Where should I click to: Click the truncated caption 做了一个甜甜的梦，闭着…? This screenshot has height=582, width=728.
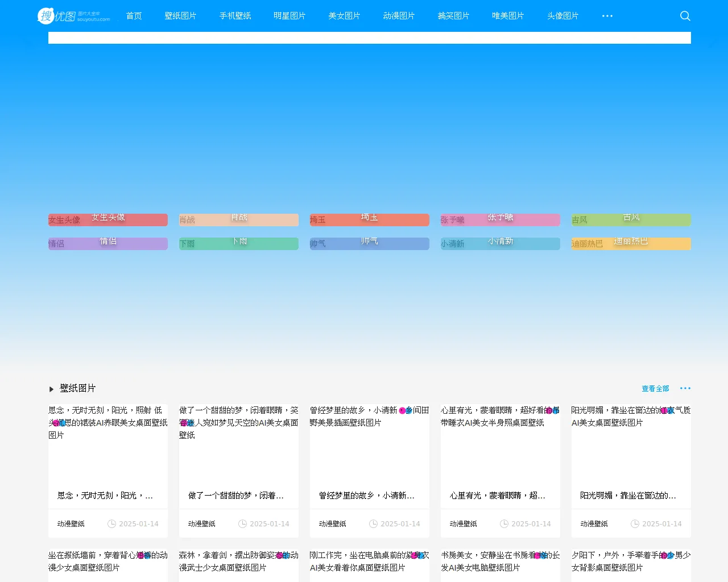(x=236, y=496)
